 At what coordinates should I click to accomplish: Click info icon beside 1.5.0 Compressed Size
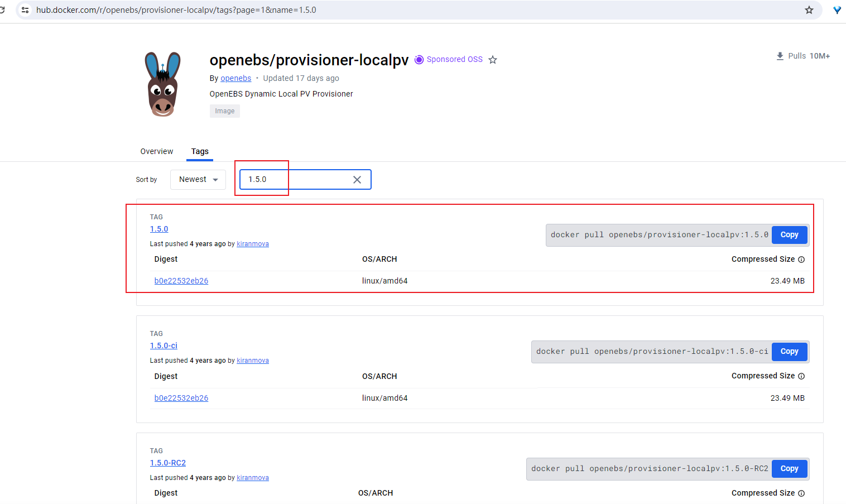pos(801,260)
